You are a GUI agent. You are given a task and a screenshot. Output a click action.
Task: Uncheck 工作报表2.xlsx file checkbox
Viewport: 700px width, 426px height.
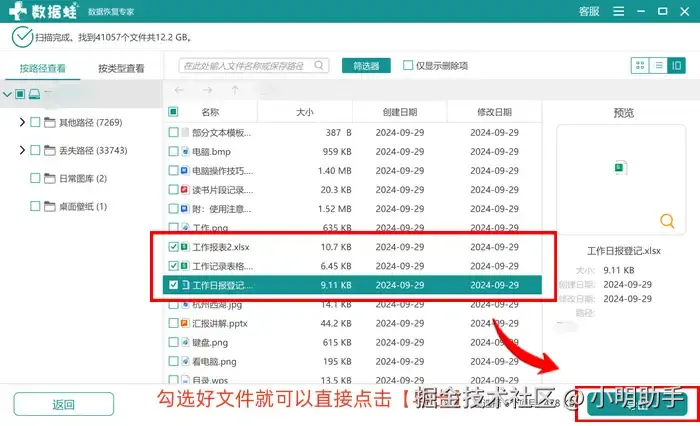173,246
